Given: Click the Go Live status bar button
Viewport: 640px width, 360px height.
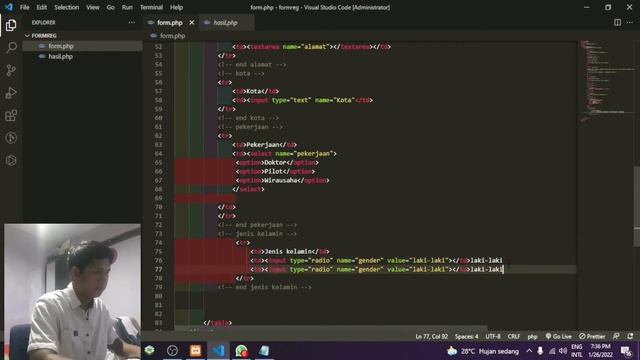Looking at the screenshot, I should click(558, 336).
